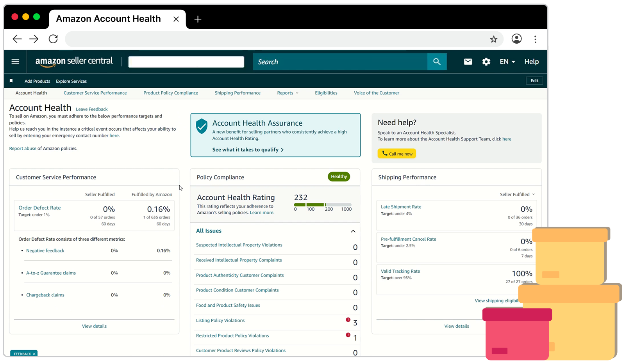Click the Account Health Rating progress bar
This screenshot has width=625, height=364.
[322, 205]
